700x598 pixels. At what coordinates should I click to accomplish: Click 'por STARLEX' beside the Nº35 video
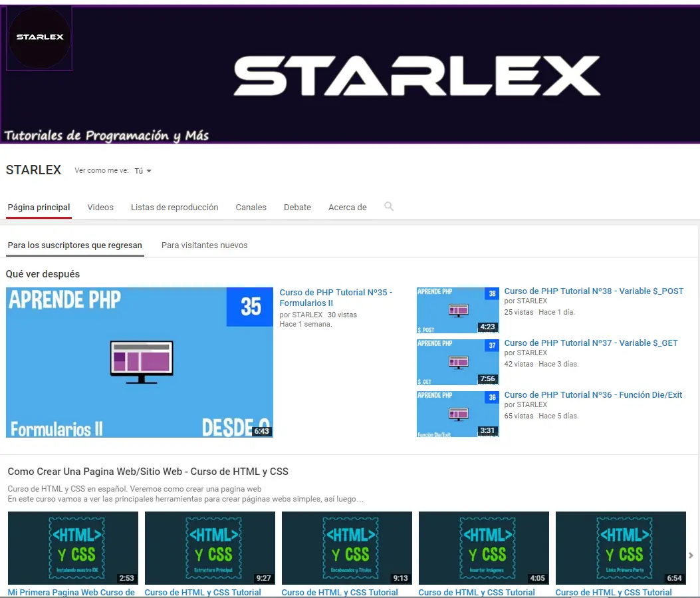pos(301,315)
